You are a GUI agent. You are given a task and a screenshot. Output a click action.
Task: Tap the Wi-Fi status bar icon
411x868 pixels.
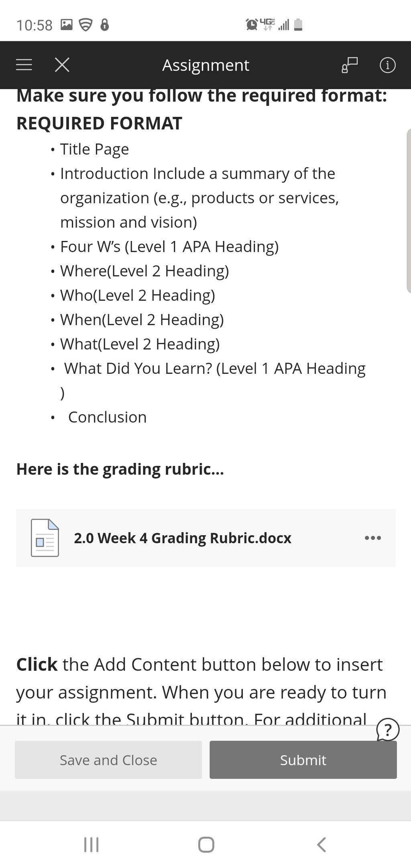[85, 25]
